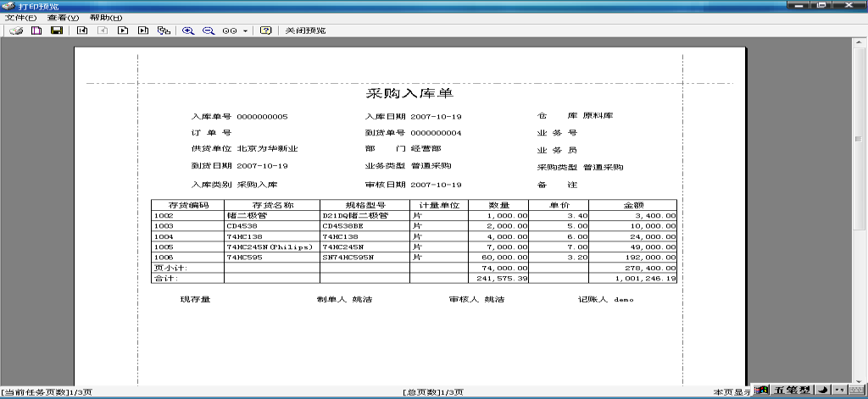
Task: Click the unit price 3.40 cell
Action: click(x=559, y=215)
